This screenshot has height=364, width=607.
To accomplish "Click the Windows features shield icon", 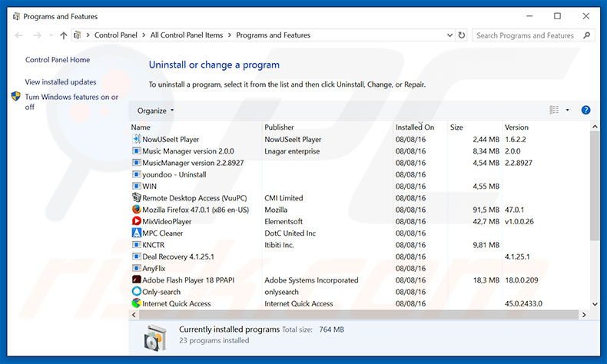I will 16,96.
